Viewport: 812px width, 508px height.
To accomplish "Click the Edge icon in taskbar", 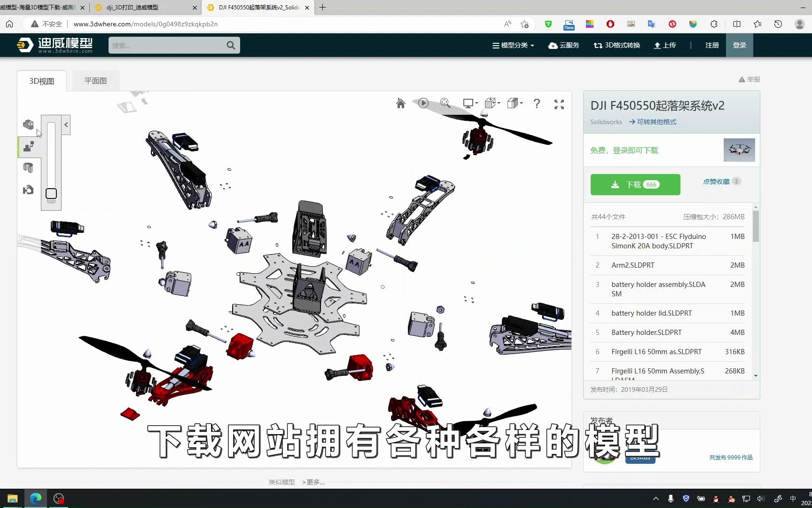I will tap(36, 499).
